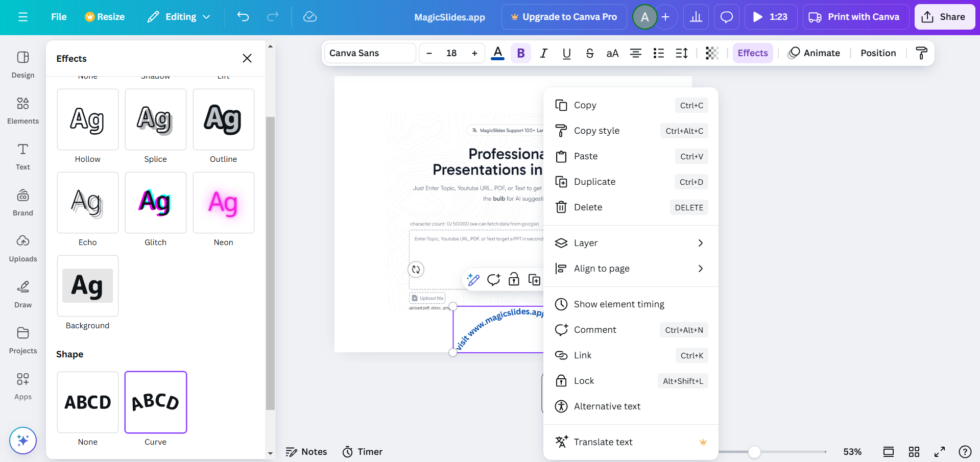Adjust the zoom slider handle
This screenshot has width=980, height=462.
click(x=754, y=452)
